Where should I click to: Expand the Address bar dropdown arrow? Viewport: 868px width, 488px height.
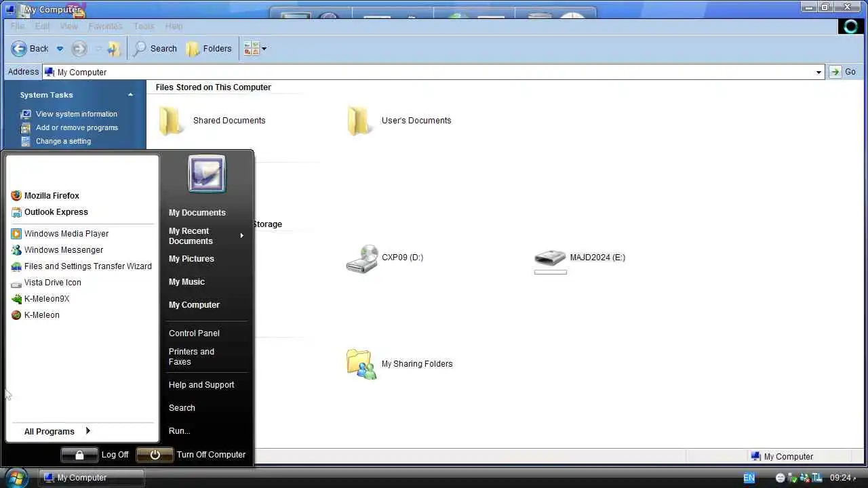(818, 72)
